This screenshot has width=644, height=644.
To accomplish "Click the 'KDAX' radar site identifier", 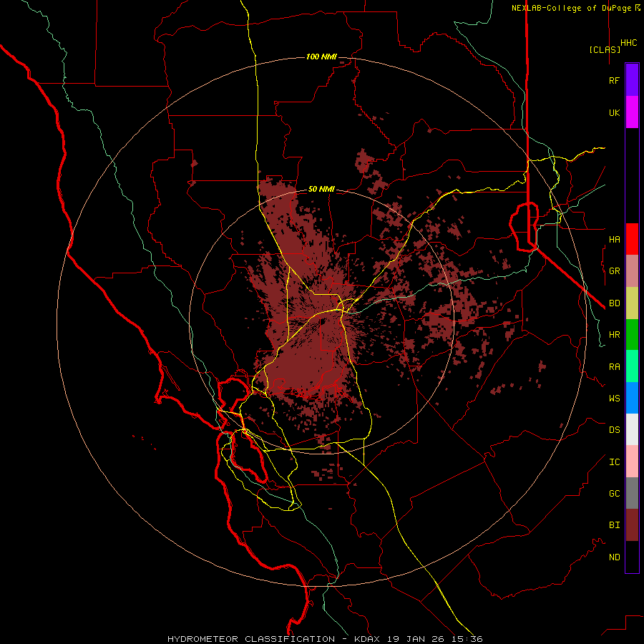I will tap(367, 639).
